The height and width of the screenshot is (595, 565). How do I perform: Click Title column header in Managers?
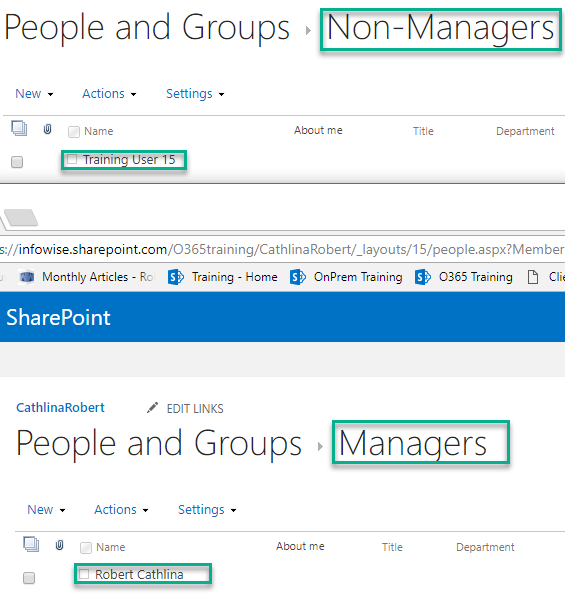tap(392, 547)
